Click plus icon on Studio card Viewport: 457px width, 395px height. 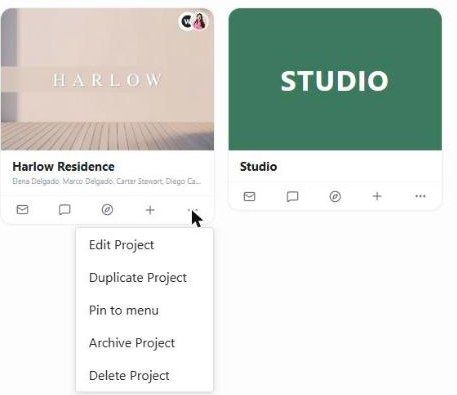[x=377, y=196]
